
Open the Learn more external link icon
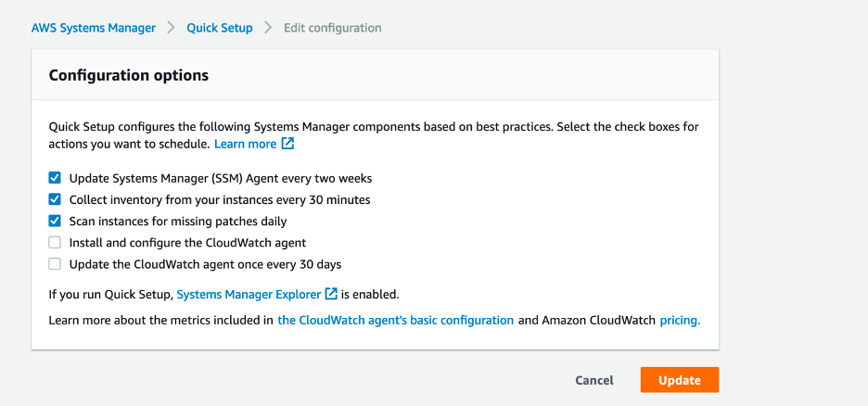pos(288,145)
